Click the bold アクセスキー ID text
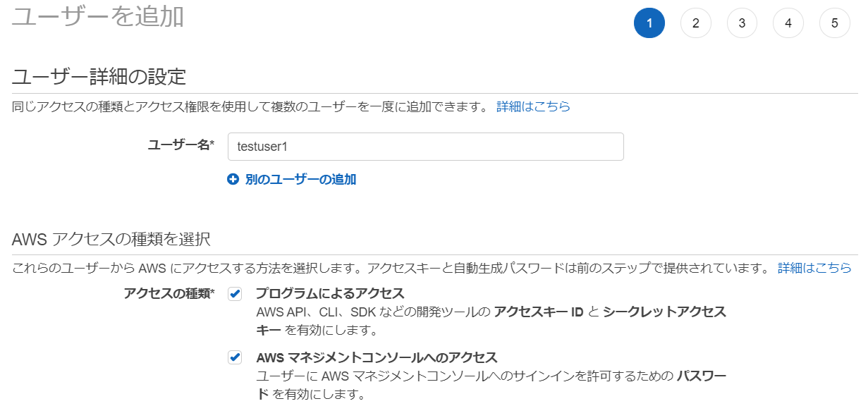Image resolution: width=868 pixels, height=406 pixels. (538, 312)
